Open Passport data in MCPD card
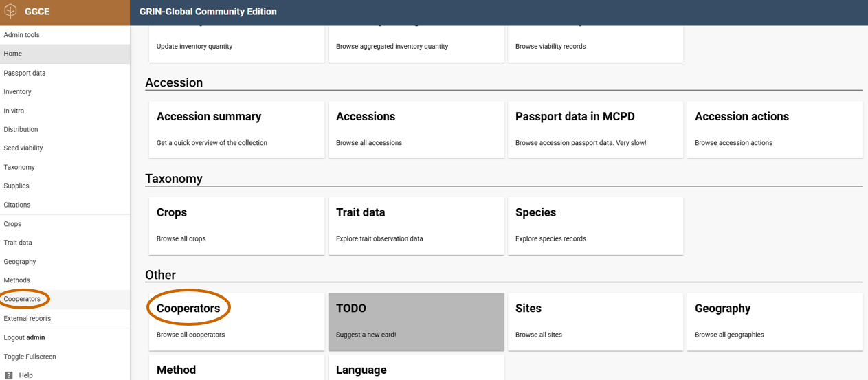Image resolution: width=868 pixels, height=380 pixels. click(595, 129)
